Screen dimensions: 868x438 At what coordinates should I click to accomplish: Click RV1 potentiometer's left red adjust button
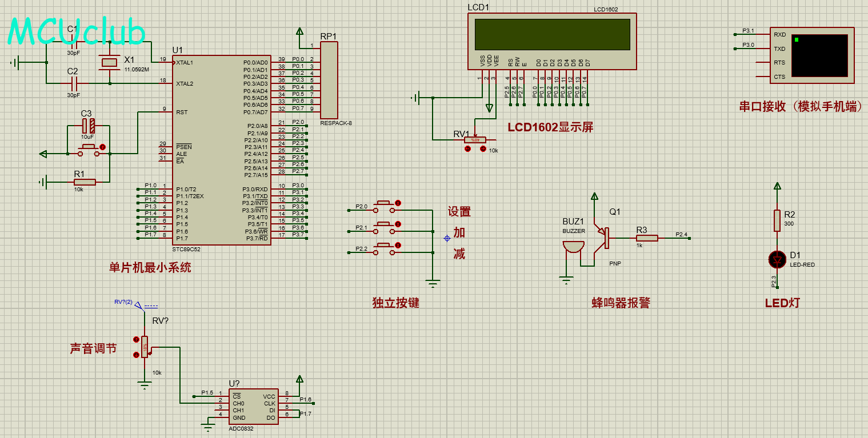click(x=468, y=148)
